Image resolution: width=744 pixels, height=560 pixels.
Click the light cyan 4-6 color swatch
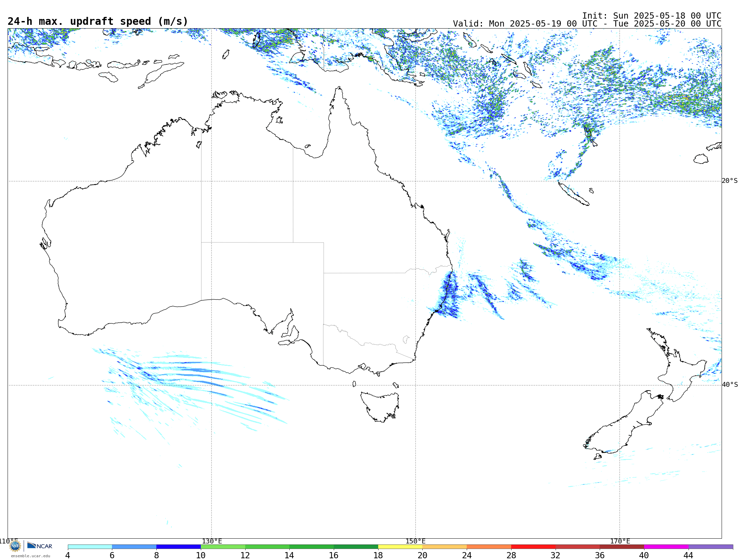coord(90,547)
